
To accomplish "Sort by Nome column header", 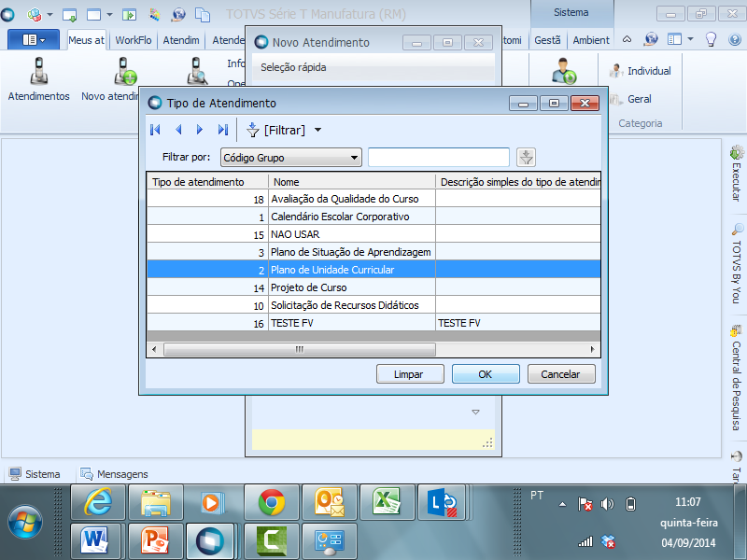I will [x=352, y=182].
